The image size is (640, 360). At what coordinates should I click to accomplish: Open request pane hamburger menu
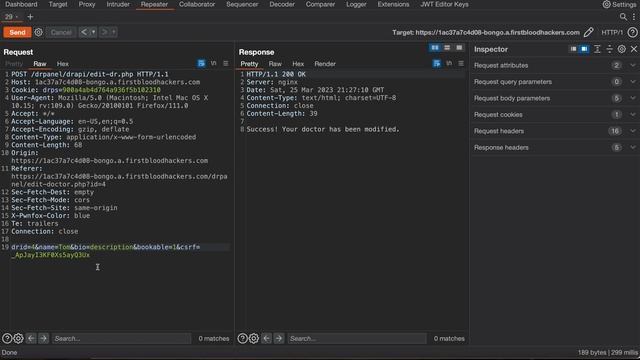226,64
